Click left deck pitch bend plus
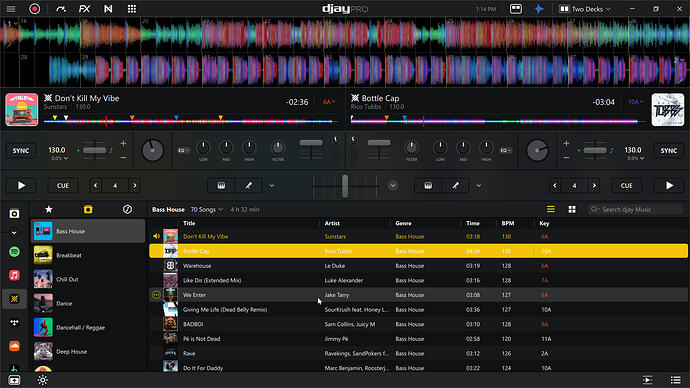The image size is (690, 388). click(x=123, y=143)
